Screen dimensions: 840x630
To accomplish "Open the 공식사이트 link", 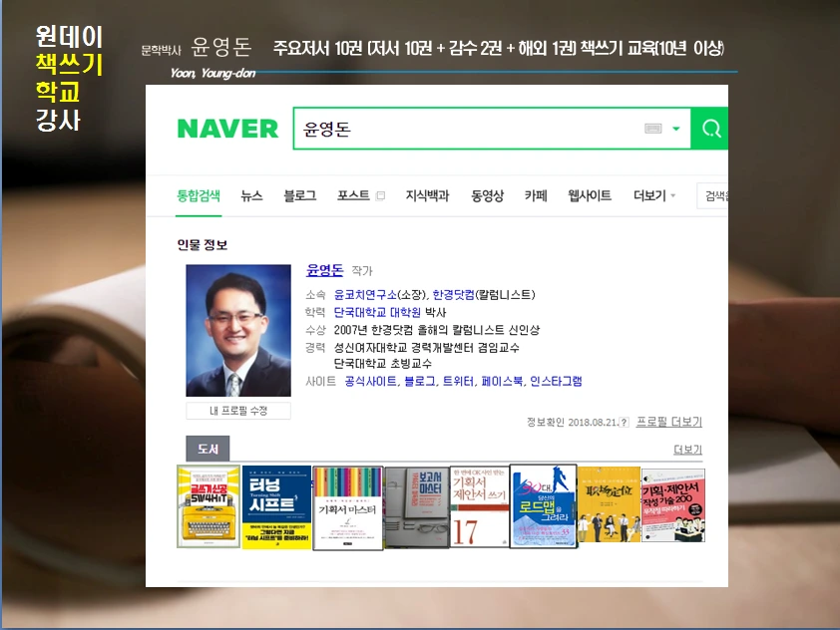I will 370,381.
